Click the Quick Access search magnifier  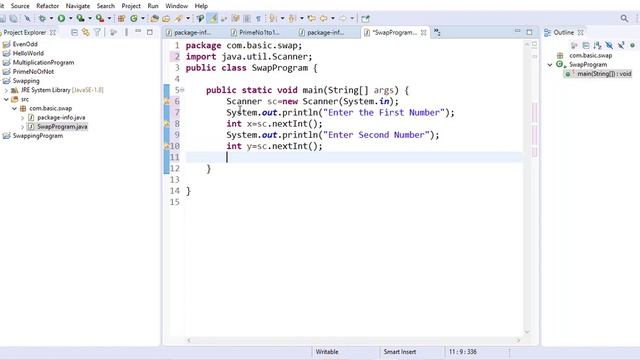[x=624, y=18]
